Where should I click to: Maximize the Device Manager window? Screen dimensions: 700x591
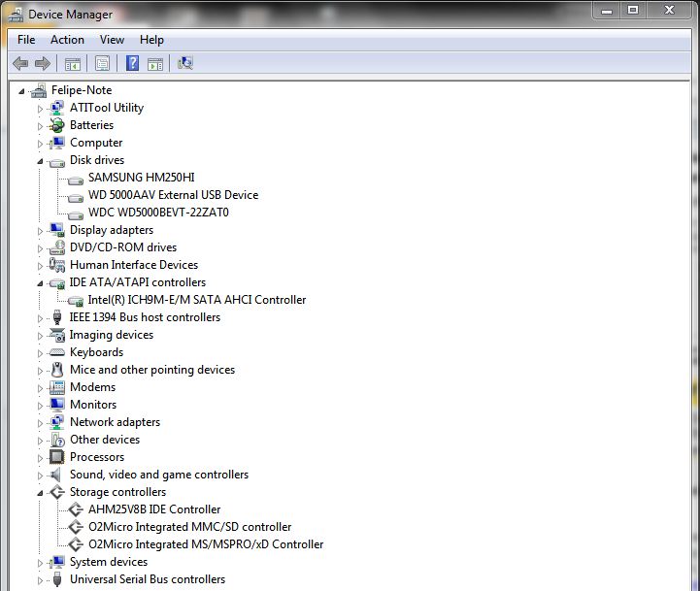(x=633, y=11)
